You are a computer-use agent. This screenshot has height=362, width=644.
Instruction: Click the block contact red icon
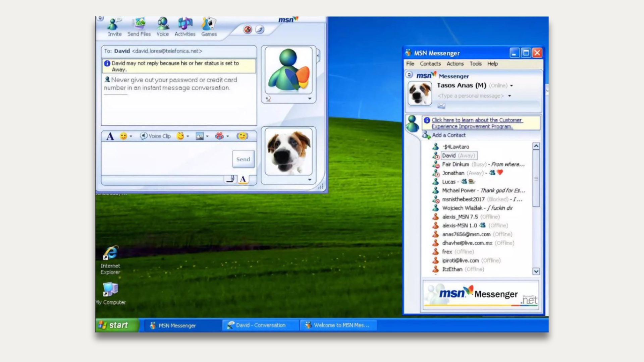pyautogui.click(x=248, y=29)
